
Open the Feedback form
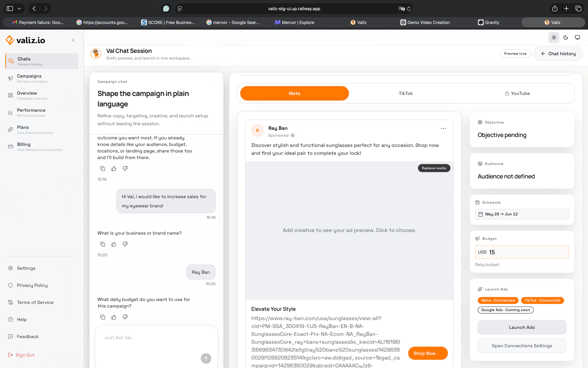[42, 336]
